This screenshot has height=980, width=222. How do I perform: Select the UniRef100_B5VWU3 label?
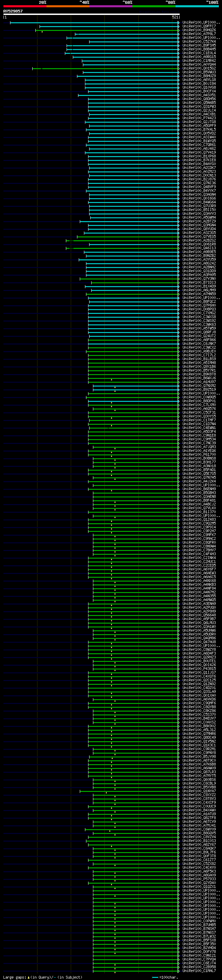pyautogui.click(x=199, y=72)
